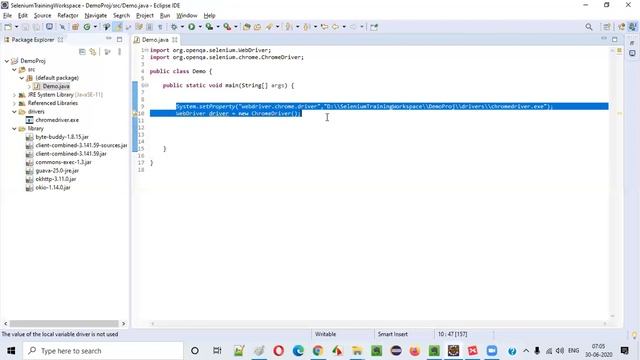Click the Open Type toolbar icon
This screenshot has height=360, width=640.
pos(247,27)
